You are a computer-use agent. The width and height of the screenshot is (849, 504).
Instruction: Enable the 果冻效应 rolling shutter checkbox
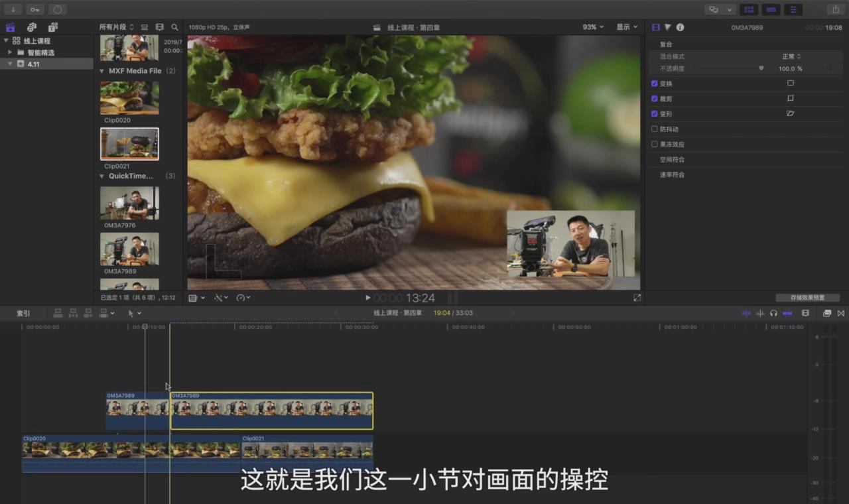point(654,145)
